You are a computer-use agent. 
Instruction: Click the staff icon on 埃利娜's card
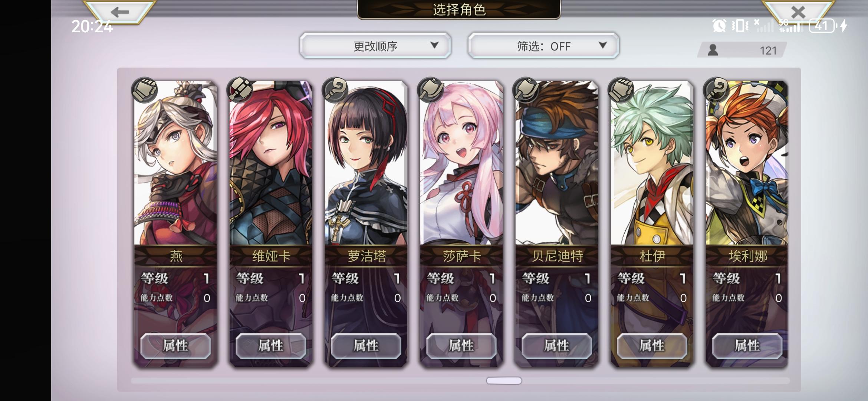tap(717, 90)
